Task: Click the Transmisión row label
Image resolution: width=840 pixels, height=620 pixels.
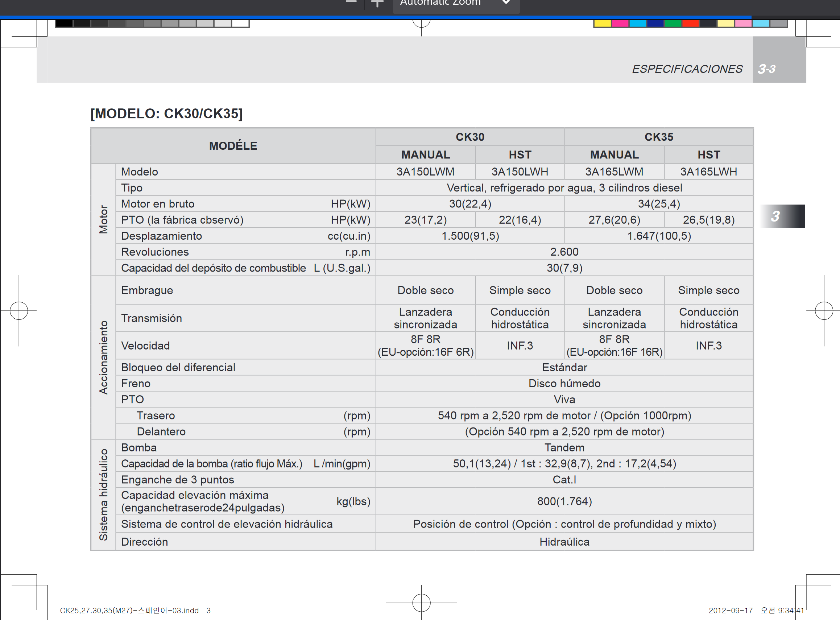Action: [151, 318]
